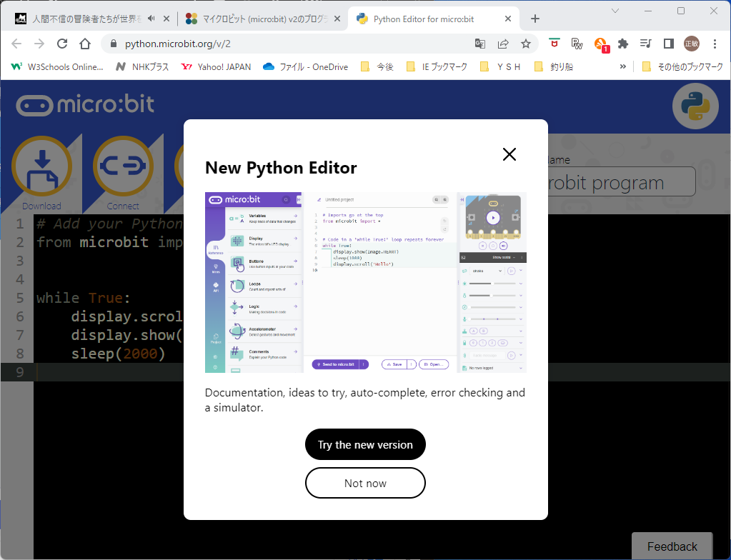Open the 今後 bookmark folder

377,67
